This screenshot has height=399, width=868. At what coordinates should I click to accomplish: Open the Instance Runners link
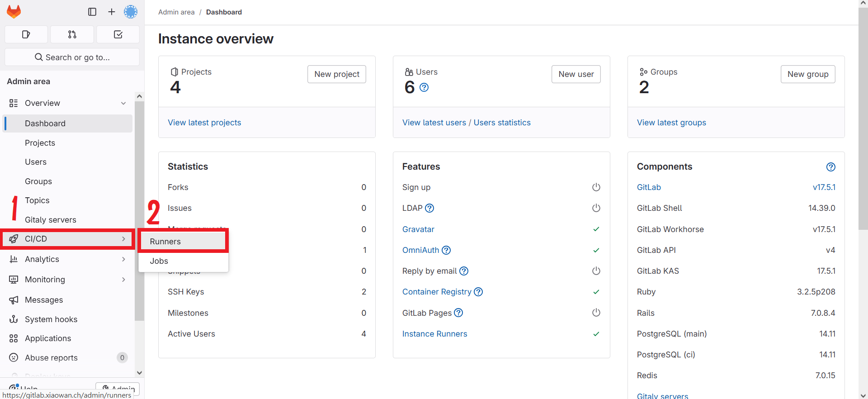tap(435, 334)
